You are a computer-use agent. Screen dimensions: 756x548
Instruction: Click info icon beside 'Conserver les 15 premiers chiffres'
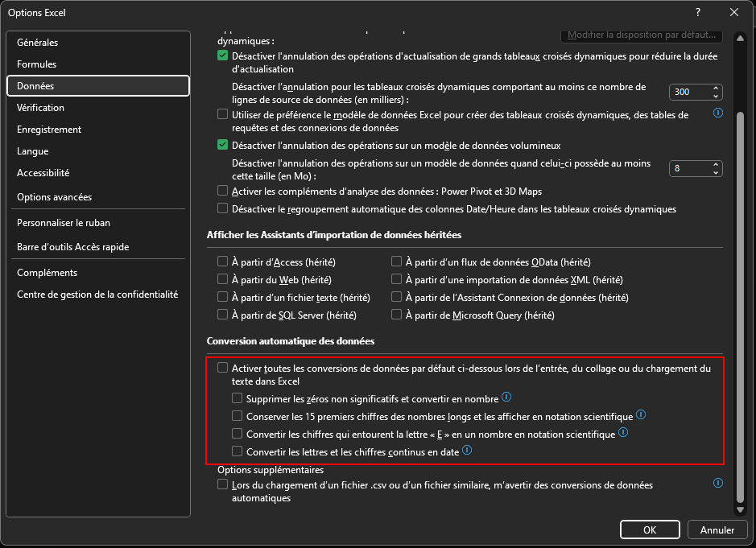click(x=641, y=415)
